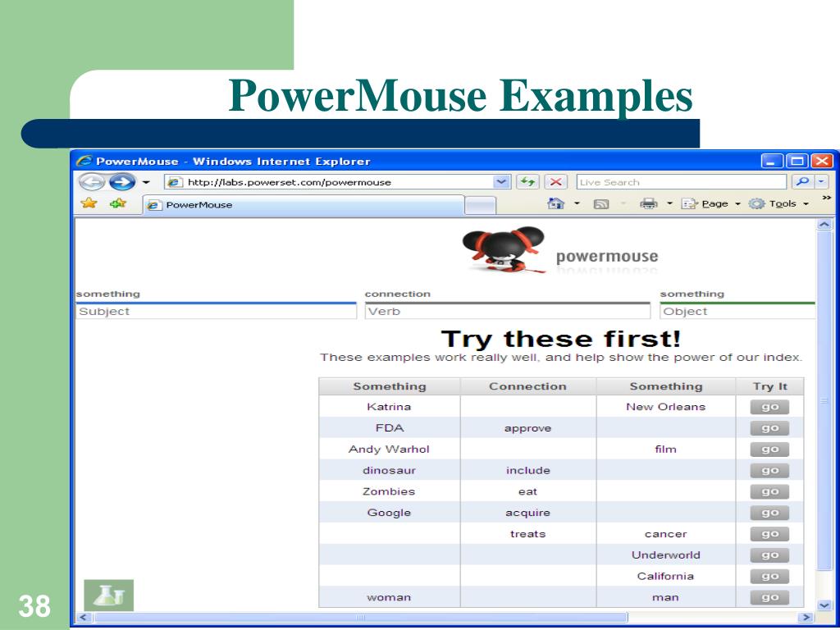The width and height of the screenshot is (840, 630).
Task: Click the browser Back arrow button
Action: [92, 182]
